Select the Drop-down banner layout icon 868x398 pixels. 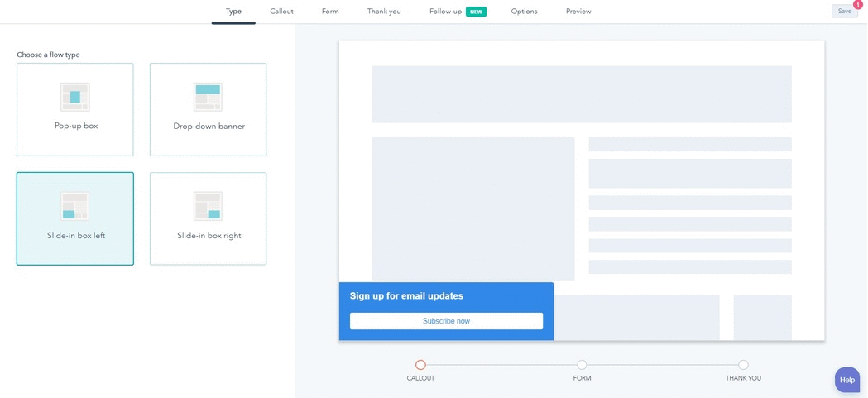(x=208, y=97)
